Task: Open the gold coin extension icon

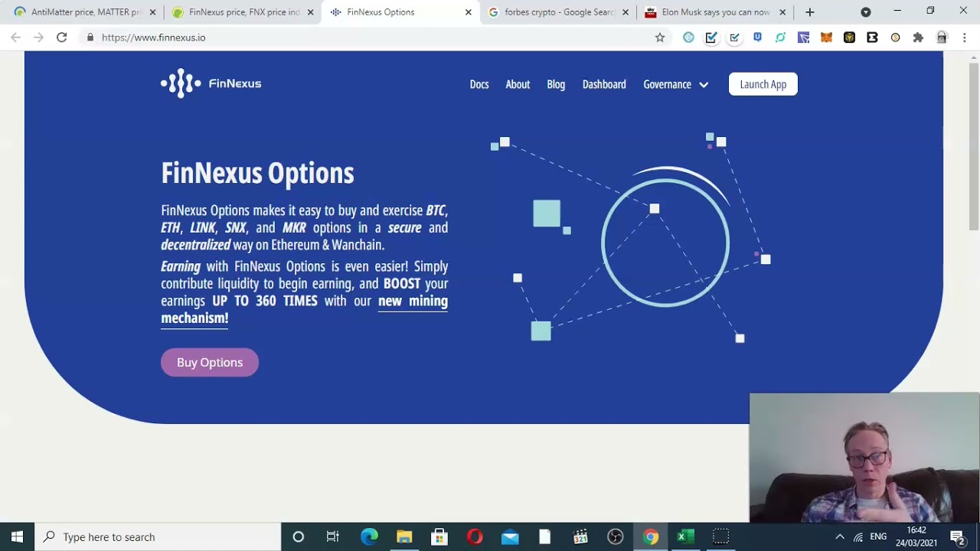Action: [x=895, y=37]
